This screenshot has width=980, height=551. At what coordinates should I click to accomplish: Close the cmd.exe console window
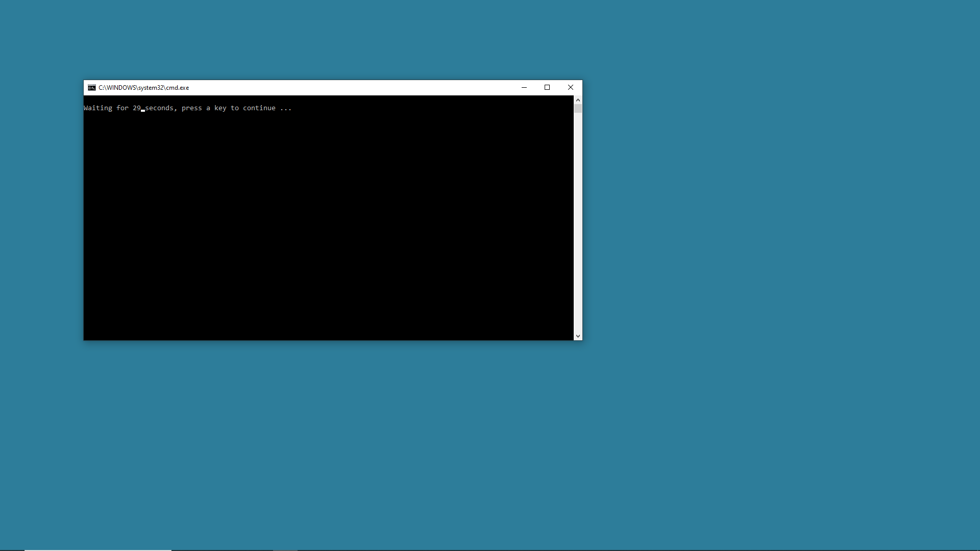(x=571, y=88)
